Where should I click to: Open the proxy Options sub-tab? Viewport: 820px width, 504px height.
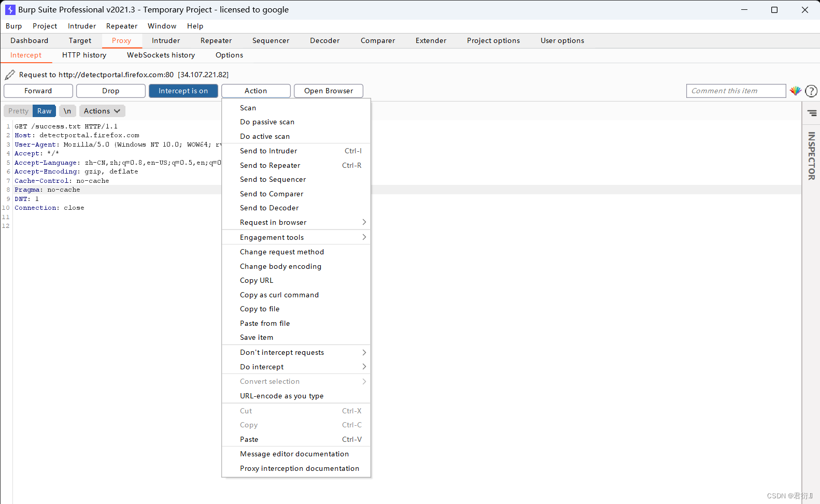[x=230, y=55]
